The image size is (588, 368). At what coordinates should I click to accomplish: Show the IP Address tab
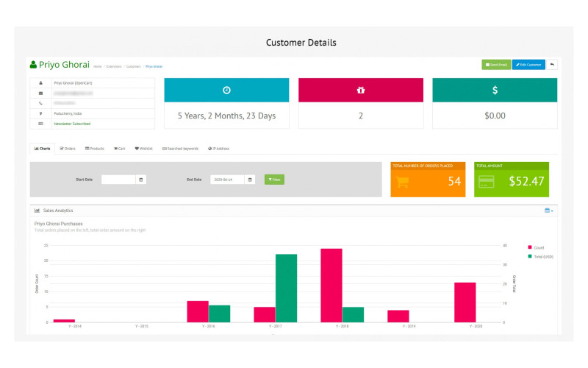[219, 149]
